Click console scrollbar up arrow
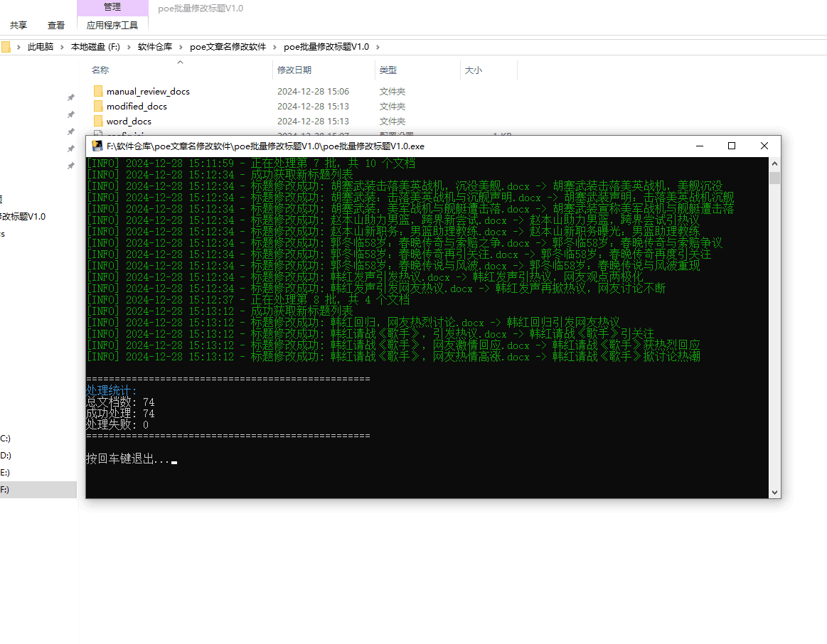This screenshot has width=827, height=644. (x=774, y=163)
